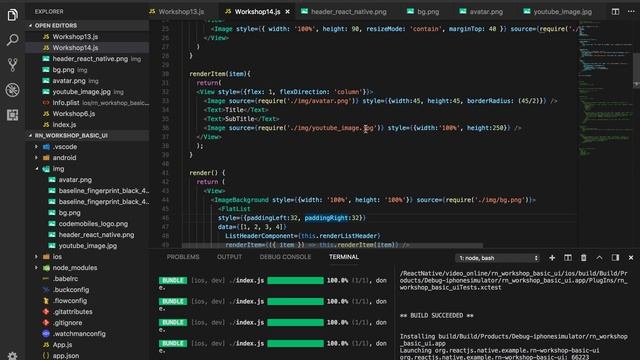Open the Debug Console panel tab
Image resolution: width=640 pixels, height=360 pixels.
(x=285, y=257)
